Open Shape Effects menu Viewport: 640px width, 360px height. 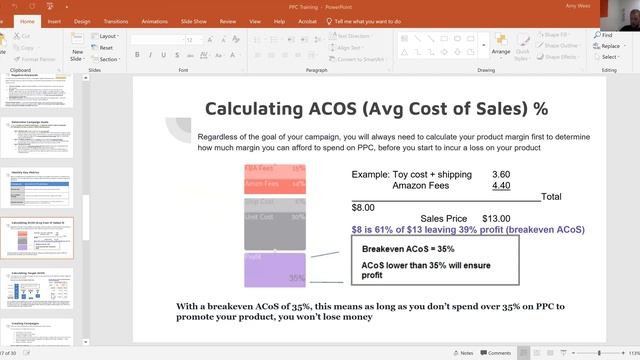pyautogui.click(x=558, y=57)
